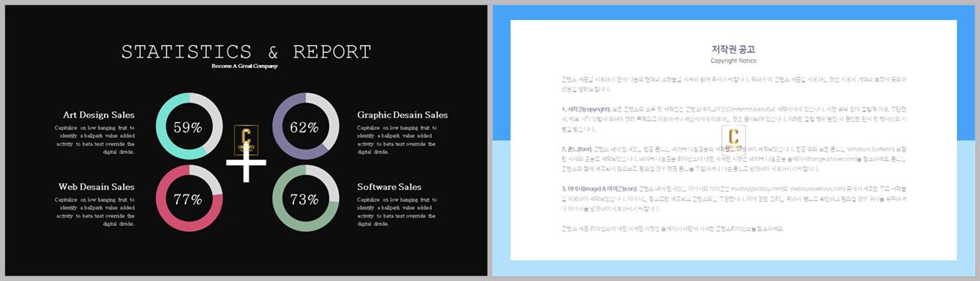The height and width of the screenshot is (281, 980).
Task: Click the green 73% donut chart
Action: [305, 199]
